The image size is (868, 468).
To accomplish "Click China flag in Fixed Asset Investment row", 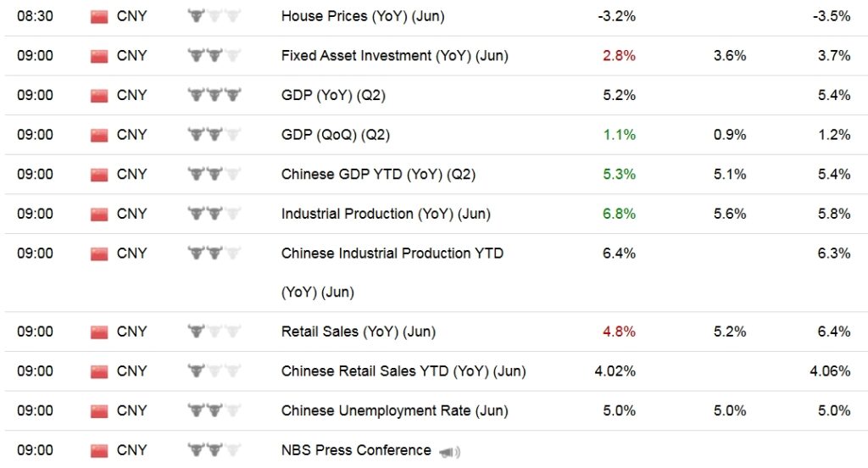I will click(x=99, y=56).
